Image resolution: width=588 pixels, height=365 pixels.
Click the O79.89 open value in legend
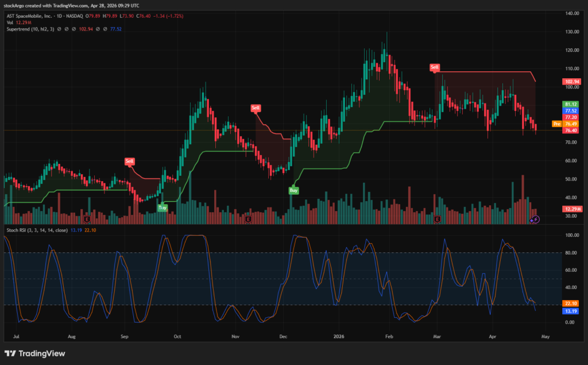(92, 16)
